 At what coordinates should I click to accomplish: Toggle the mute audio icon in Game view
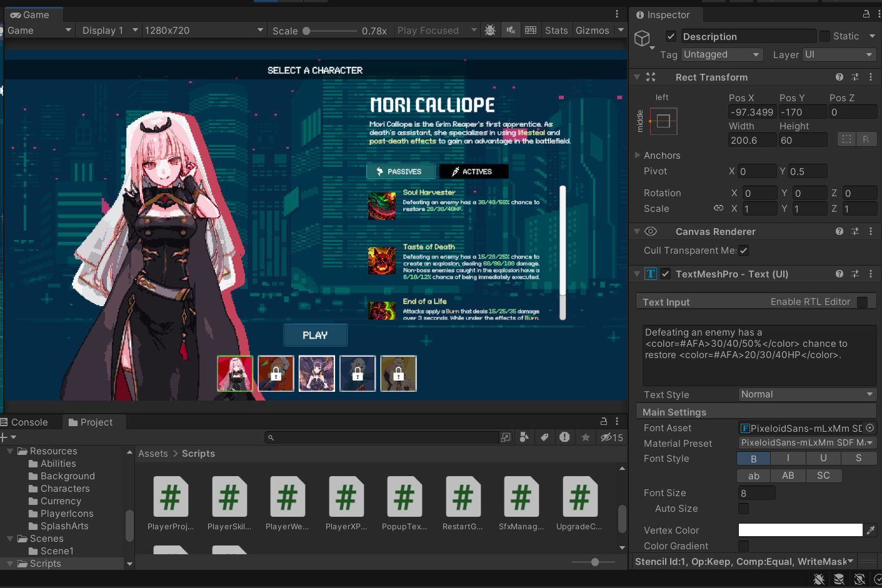[x=511, y=30]
